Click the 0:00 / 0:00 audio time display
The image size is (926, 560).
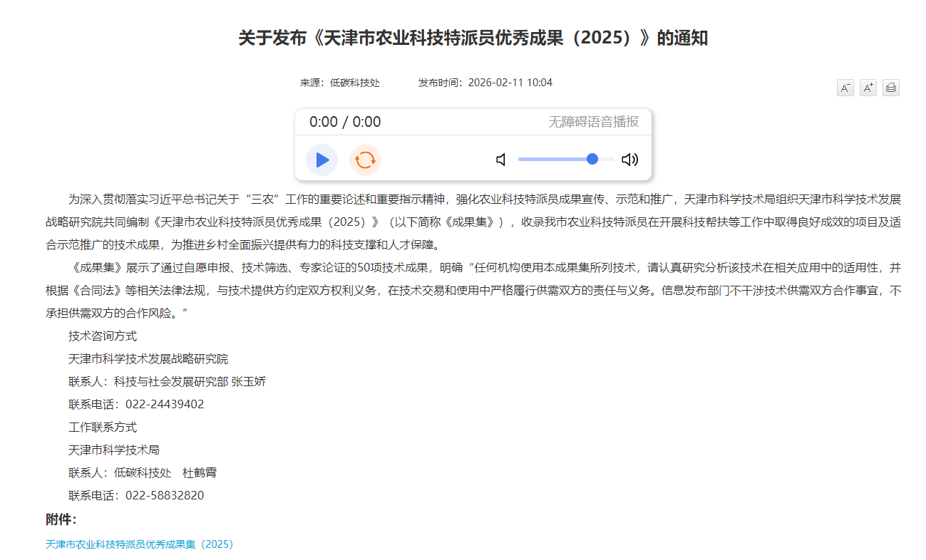[345, 122]
